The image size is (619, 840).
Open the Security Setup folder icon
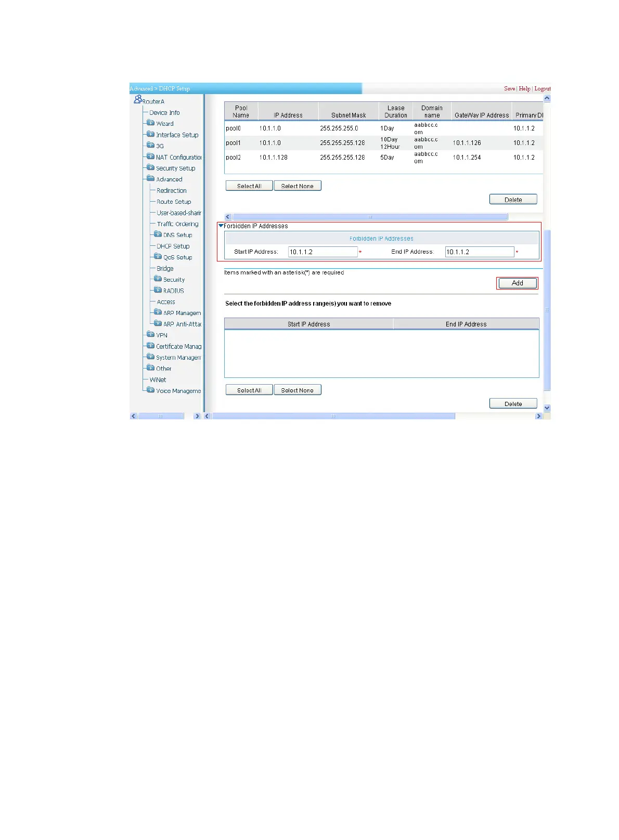151,167
